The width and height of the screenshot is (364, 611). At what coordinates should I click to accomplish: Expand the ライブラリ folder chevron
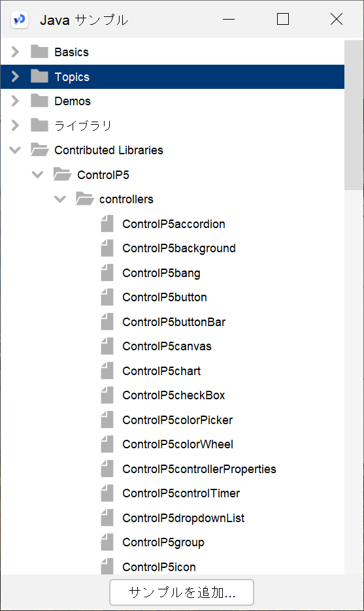click(15, 125)
